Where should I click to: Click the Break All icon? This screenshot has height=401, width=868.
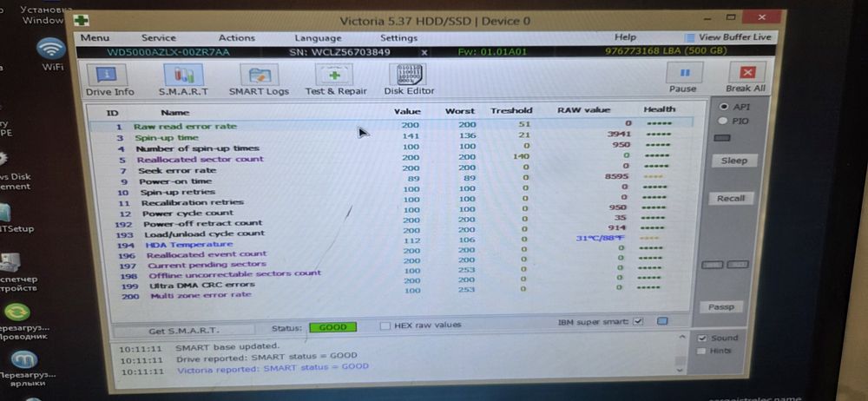pos(746,77)
